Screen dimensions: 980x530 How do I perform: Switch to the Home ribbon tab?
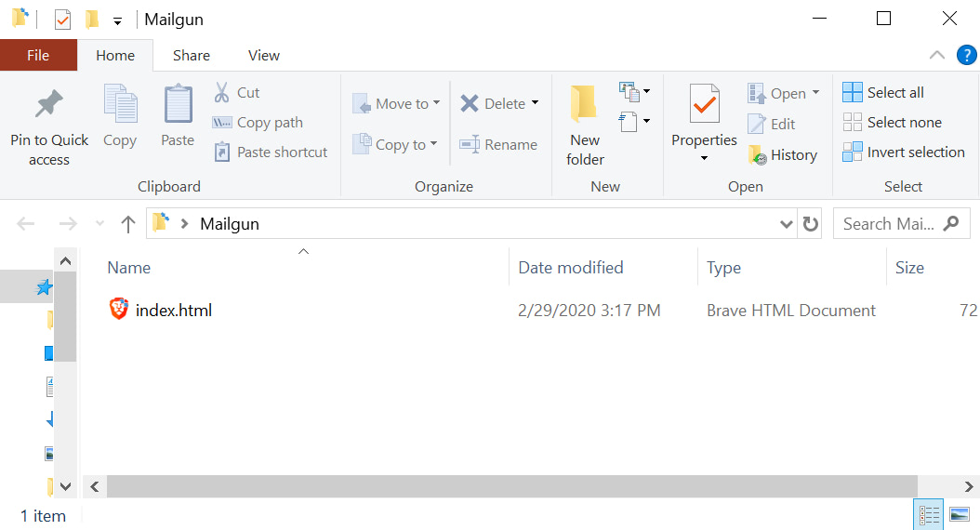115,55
